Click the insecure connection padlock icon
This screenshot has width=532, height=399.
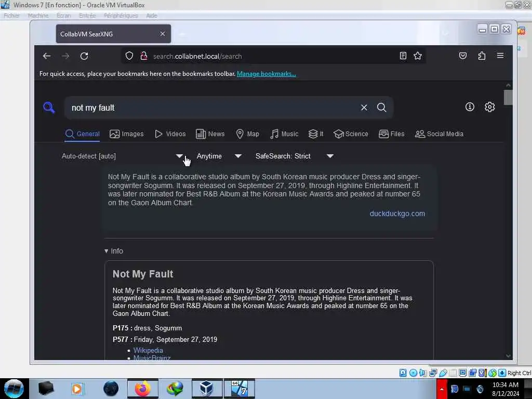click(144, 56)
